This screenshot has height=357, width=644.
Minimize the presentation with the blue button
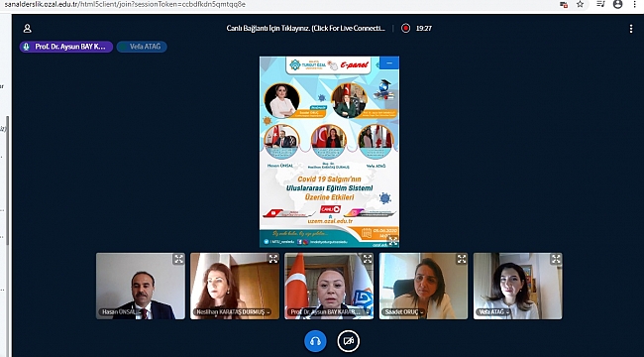tap(389, 62)
